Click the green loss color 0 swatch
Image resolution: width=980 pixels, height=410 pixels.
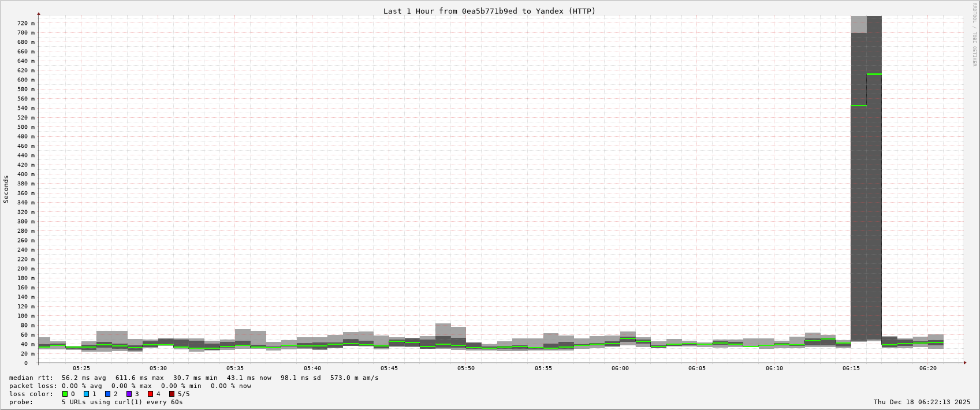(x=65, y=394)
